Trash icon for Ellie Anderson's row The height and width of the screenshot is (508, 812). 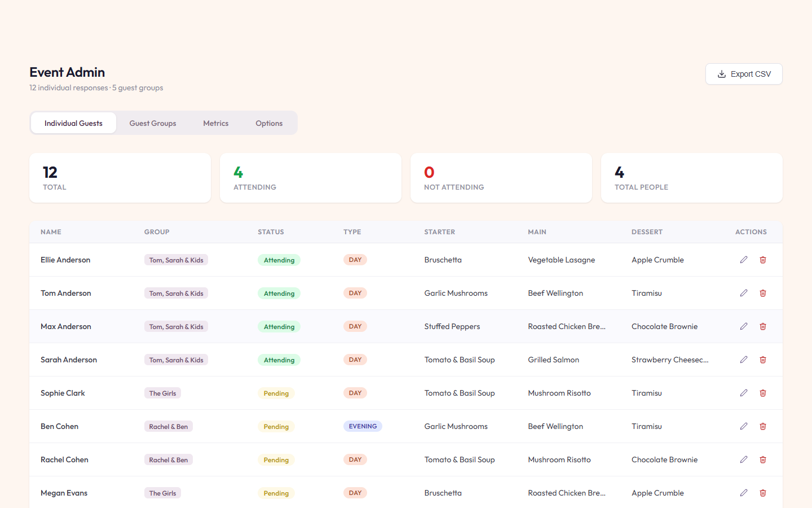pyautogui.click(x=763, y=260)
